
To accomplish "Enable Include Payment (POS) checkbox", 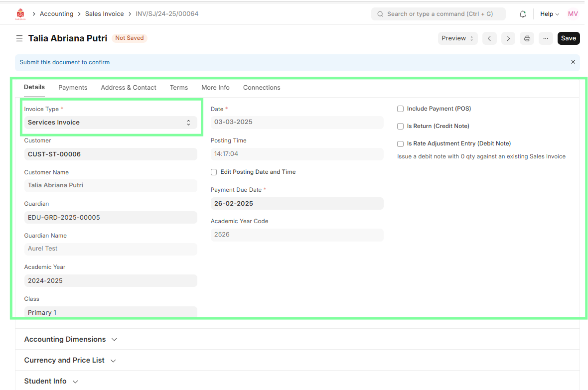I will pyautogui.click(x=400, y=109).
